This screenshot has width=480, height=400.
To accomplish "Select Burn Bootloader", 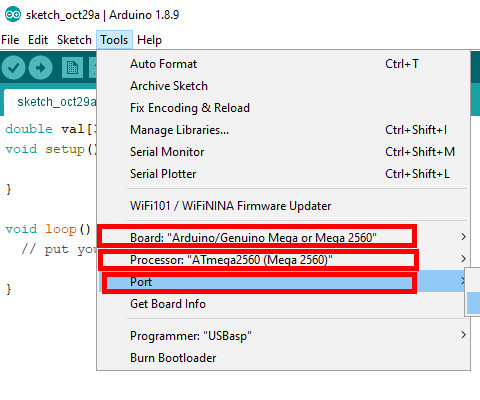I will [x=283, y=358].
